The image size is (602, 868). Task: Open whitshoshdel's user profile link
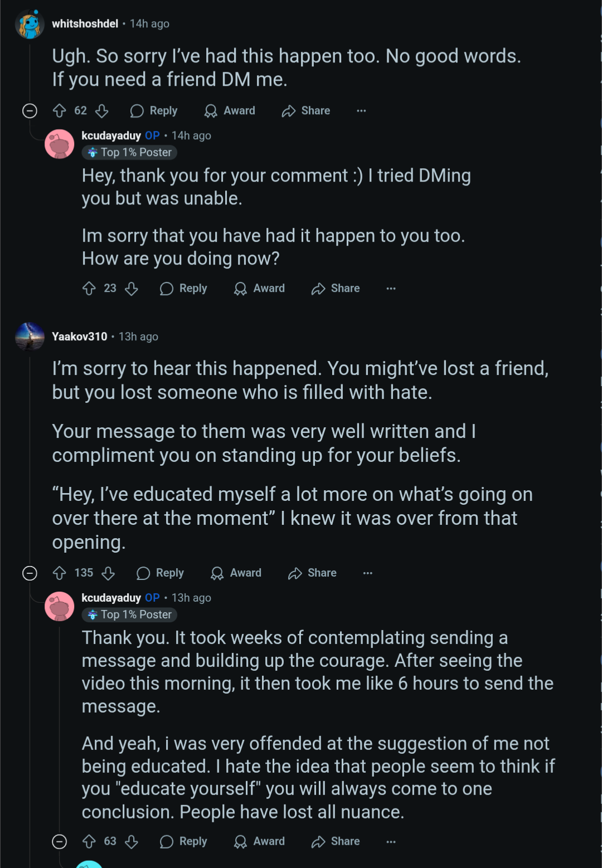(85, 23)
